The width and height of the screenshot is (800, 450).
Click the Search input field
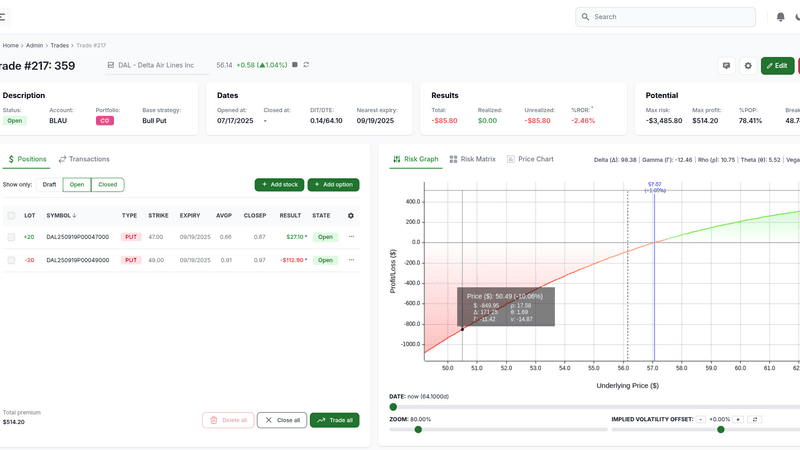[665, 17]
